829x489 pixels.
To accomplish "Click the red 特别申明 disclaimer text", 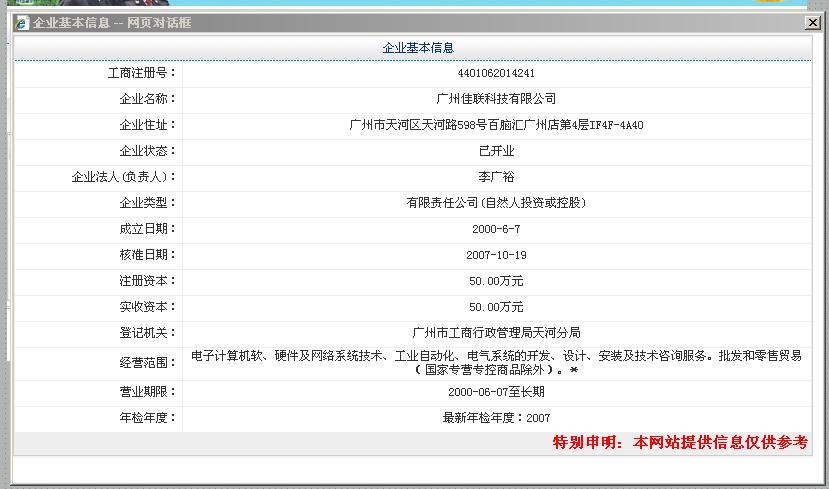I will click(680, 442).
